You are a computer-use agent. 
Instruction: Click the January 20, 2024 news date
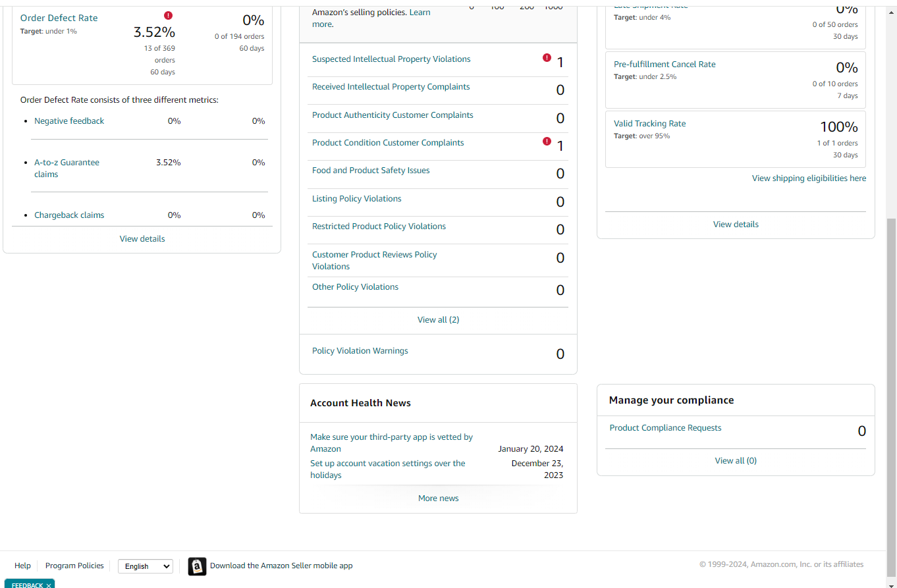click(x=531, y=449)
